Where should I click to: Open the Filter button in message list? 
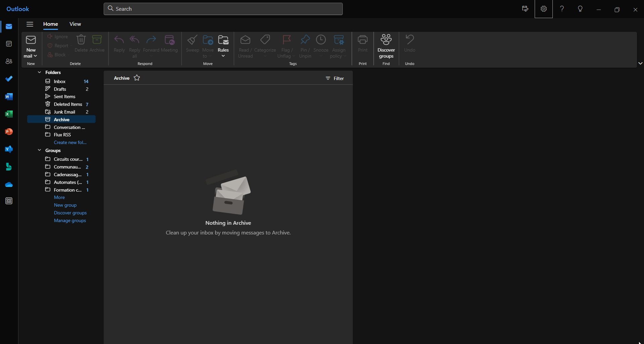(335, 78)
